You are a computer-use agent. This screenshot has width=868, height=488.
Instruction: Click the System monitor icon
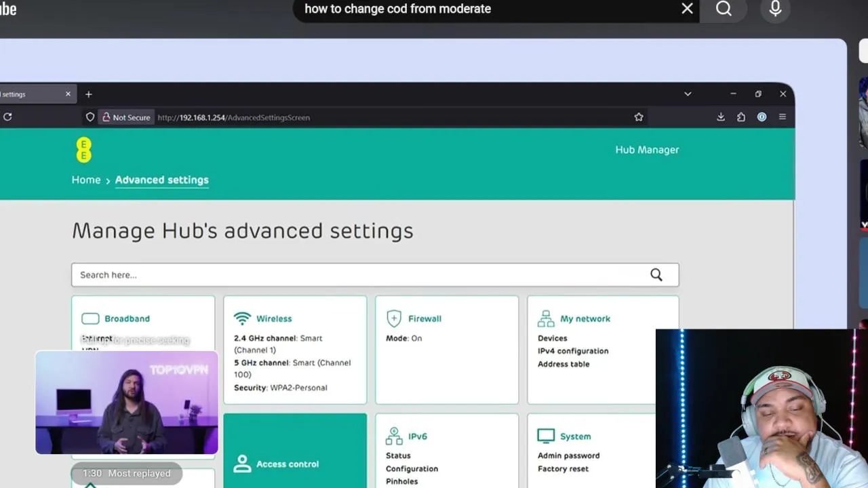[546, 436]
